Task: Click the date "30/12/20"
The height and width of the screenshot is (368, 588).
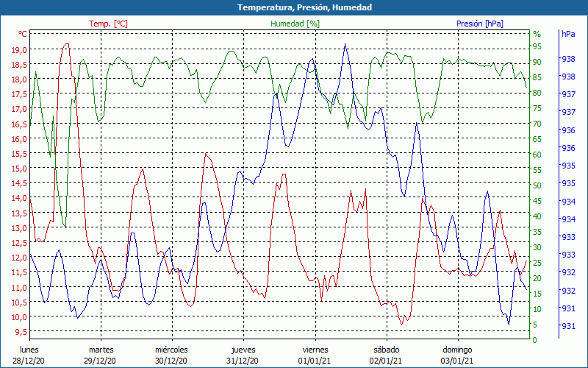Action: point(171,361)
